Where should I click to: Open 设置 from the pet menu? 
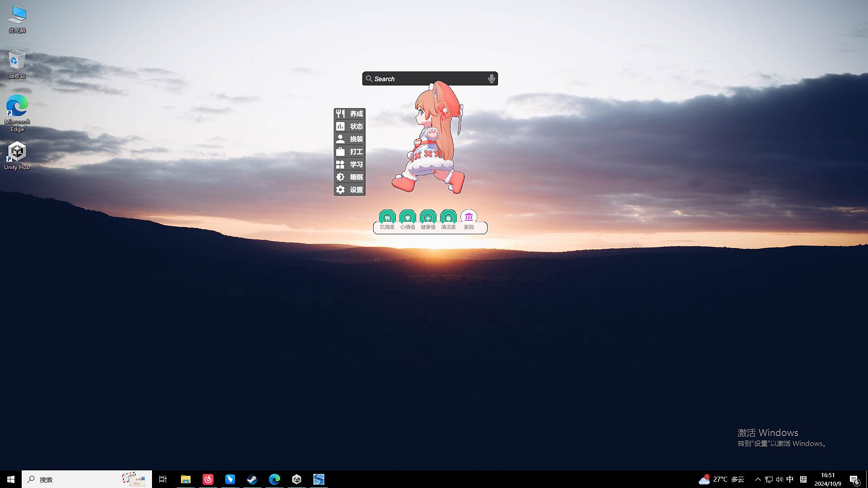click(x=350, y=190)
